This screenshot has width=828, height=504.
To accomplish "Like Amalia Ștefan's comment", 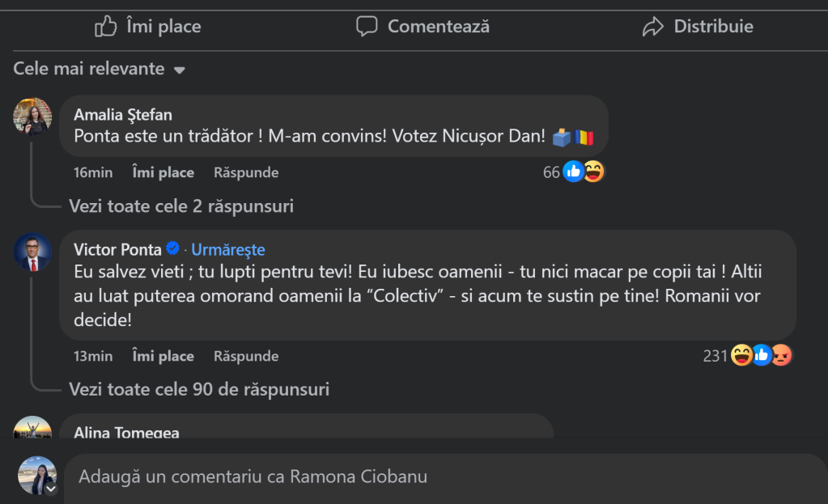I will click(x=163, y=172).
